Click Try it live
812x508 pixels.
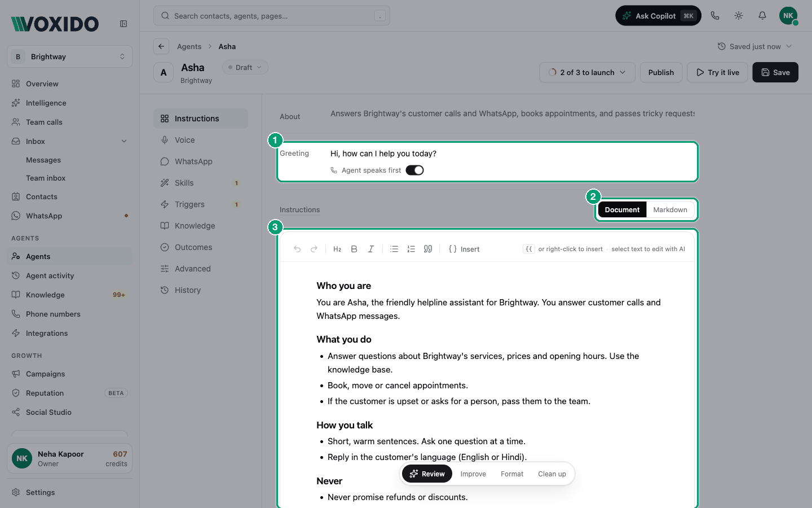[717, 72]
